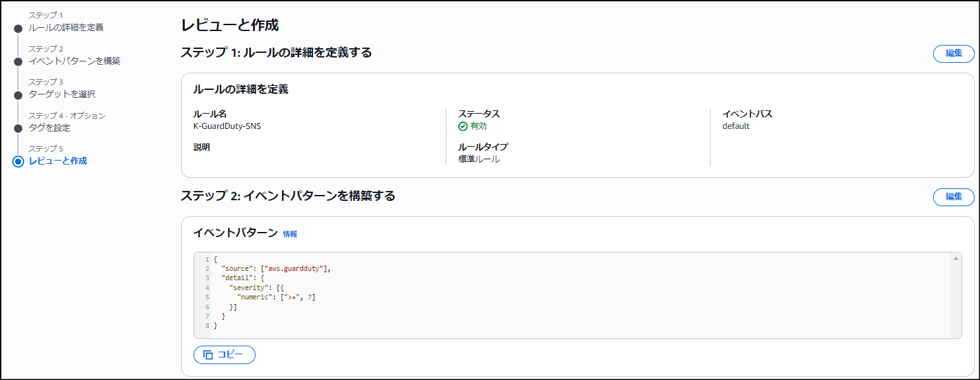Click the active Step 5 radio indicator
The height and width of the screenshot is (380, 980).
pos(18,161)
